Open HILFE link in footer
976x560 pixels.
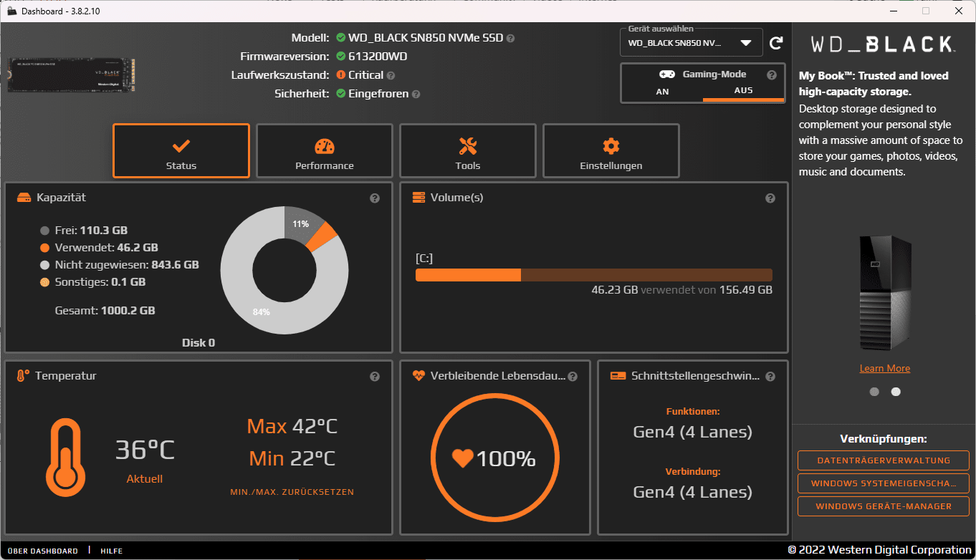(x=111, y=551)
